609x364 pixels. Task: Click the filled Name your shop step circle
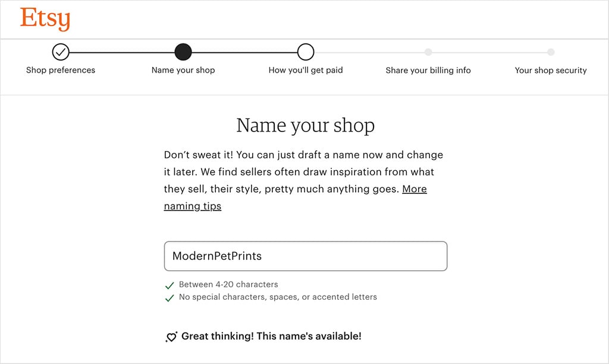tap(183, 52)
